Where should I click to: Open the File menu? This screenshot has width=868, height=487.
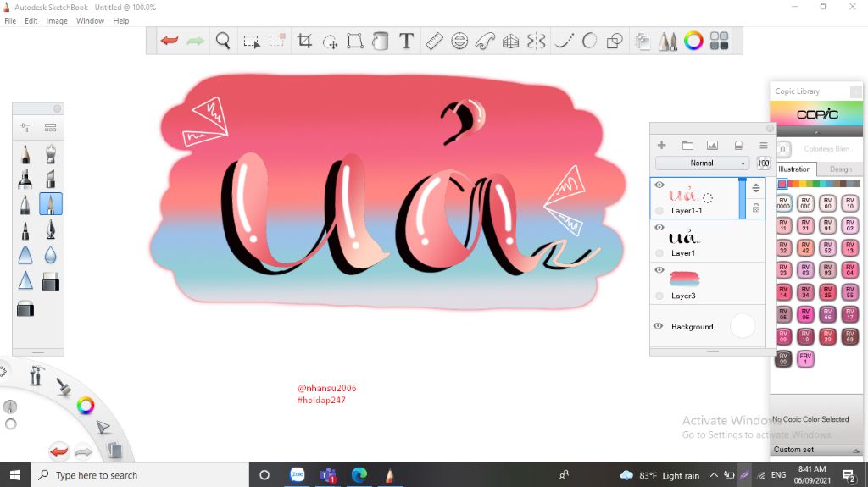[x=10, y=21]
